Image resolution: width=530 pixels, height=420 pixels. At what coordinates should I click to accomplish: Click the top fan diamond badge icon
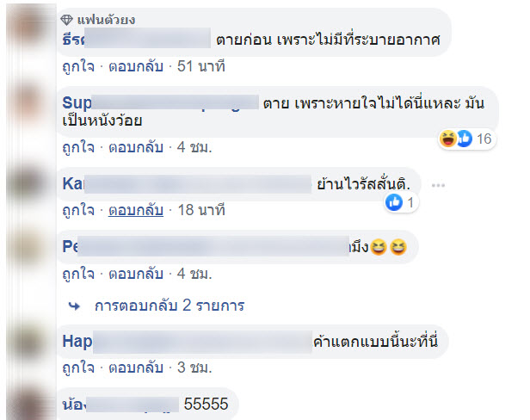[x=66, y=20]
